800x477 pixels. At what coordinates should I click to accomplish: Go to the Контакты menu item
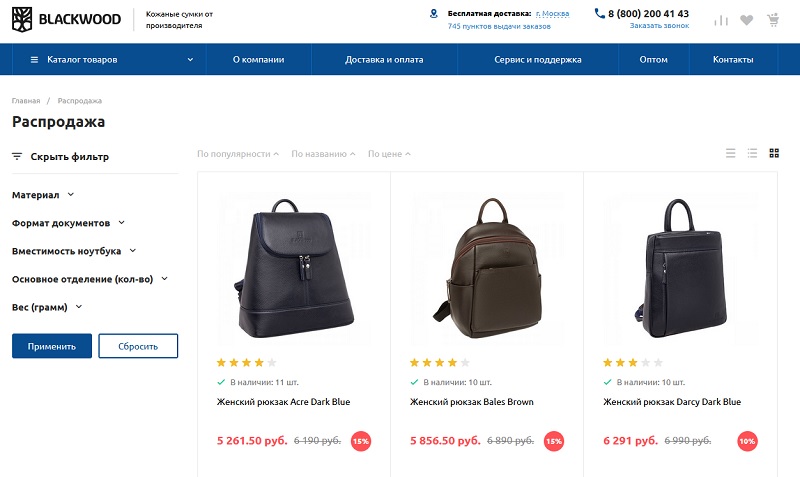coord(733,60)
